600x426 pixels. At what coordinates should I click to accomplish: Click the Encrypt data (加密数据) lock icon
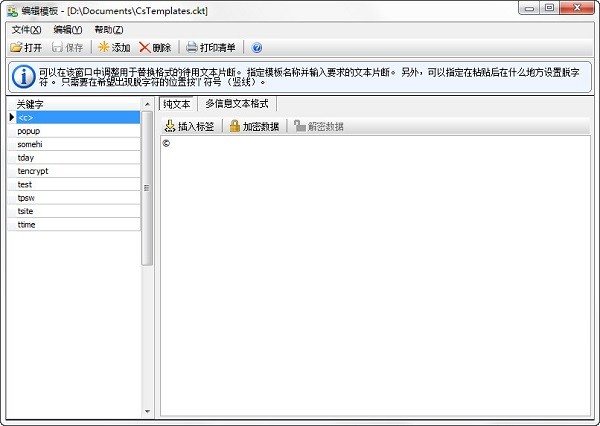coord(235,126)
